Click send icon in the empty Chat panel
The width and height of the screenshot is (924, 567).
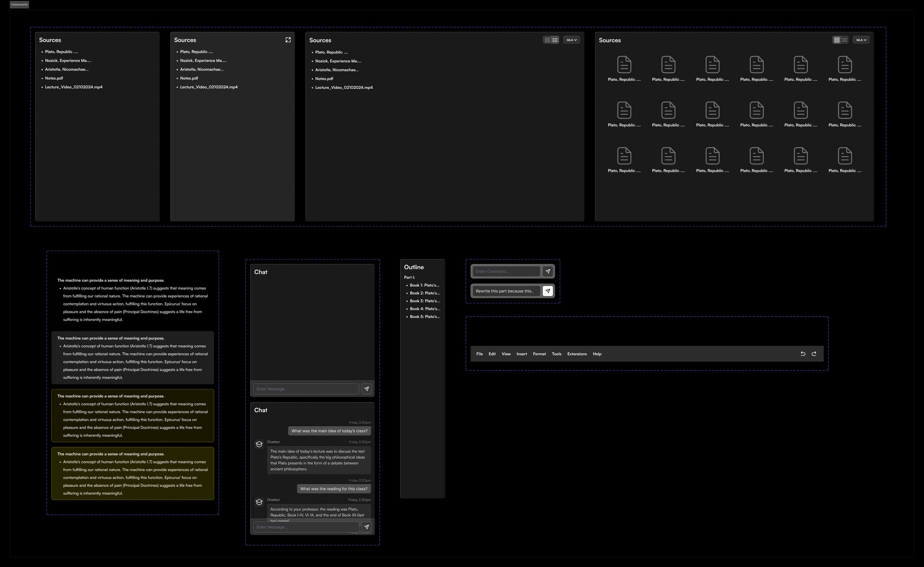pos(366,389)
